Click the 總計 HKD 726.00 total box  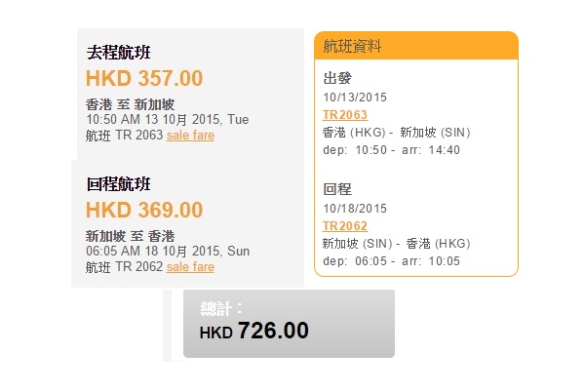coord(289,324)
